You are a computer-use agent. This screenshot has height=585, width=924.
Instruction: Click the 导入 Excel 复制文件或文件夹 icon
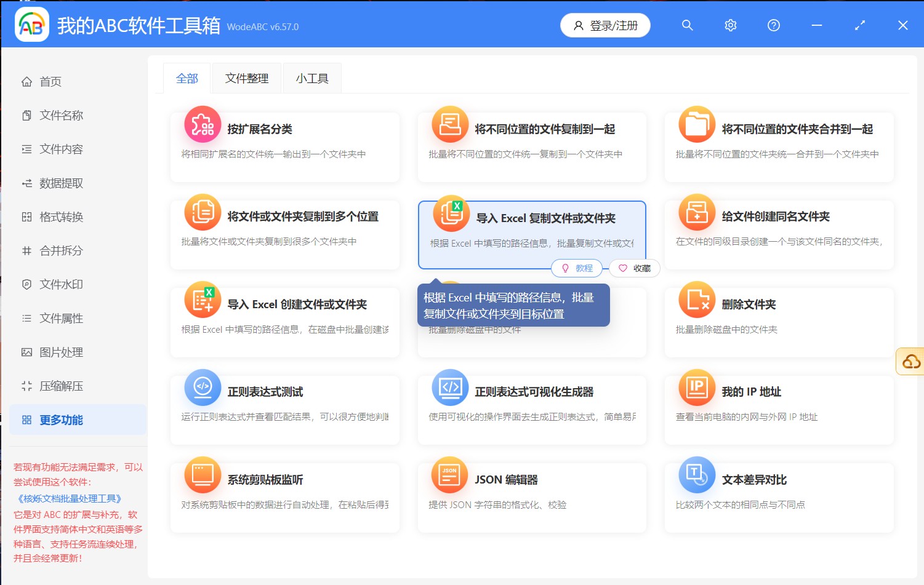pos(451,213)
